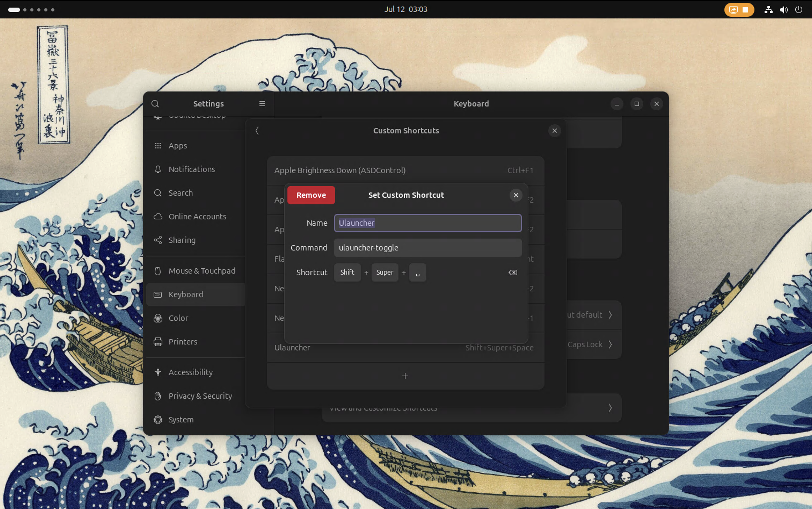Click the Shift key badge in Shortcut row

coord(347,272)
